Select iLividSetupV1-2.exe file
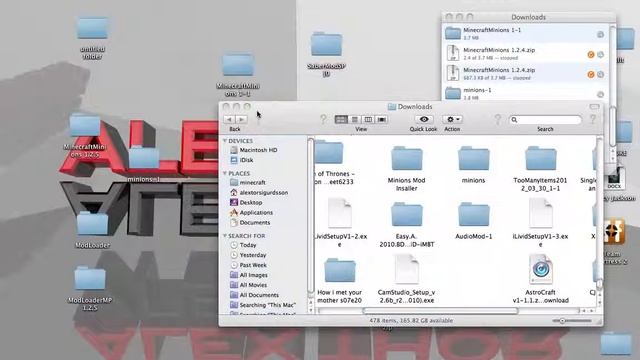The width and height of the screenshot is (640, 360). pyautogui.click(x=340, y=213)
